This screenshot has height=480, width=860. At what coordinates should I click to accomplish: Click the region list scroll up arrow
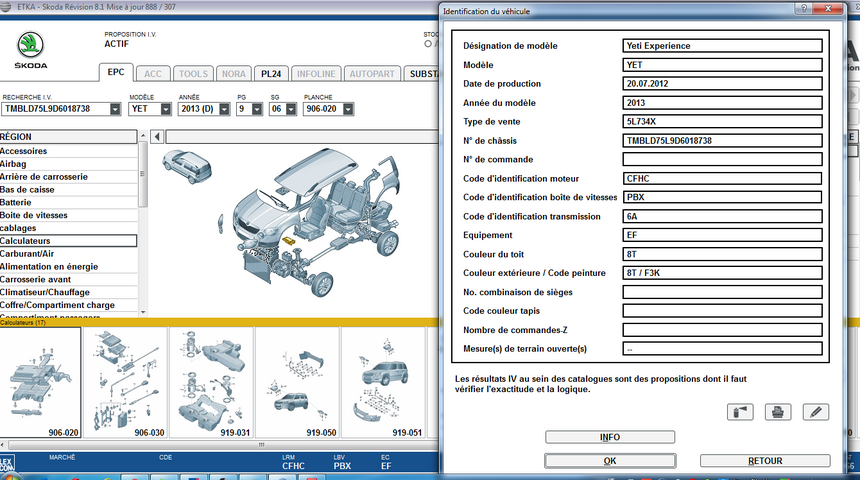[143, 135]
